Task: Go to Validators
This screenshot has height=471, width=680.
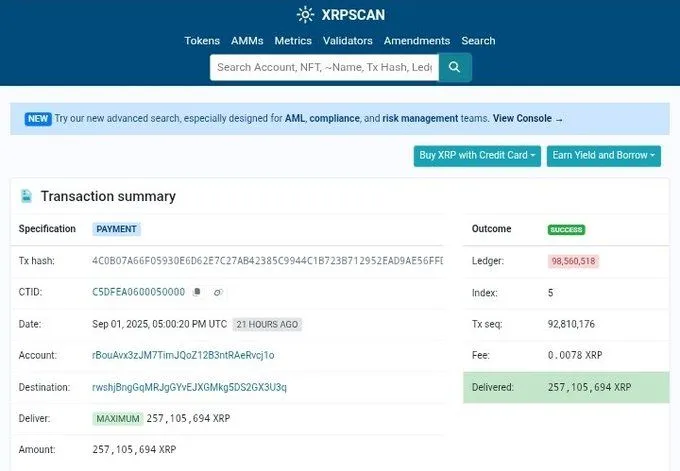Action: (348, 41)
